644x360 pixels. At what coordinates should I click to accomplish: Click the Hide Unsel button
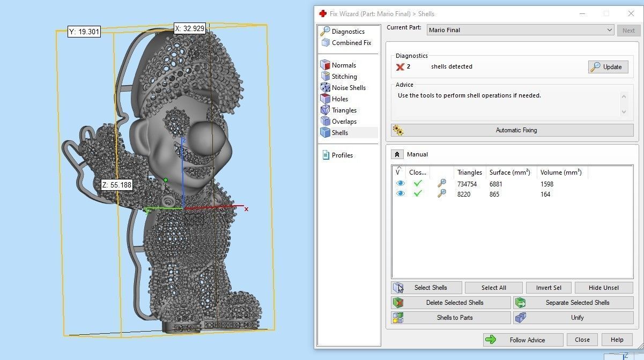604,288
